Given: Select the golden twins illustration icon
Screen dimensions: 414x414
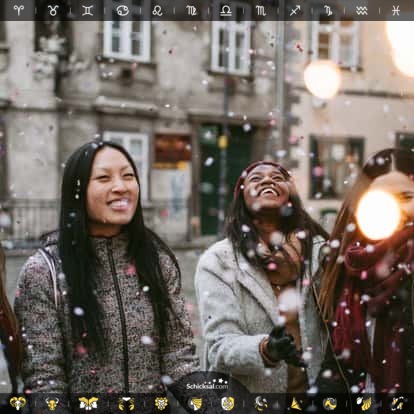Looking at the screenshot, I should point(88,403).
